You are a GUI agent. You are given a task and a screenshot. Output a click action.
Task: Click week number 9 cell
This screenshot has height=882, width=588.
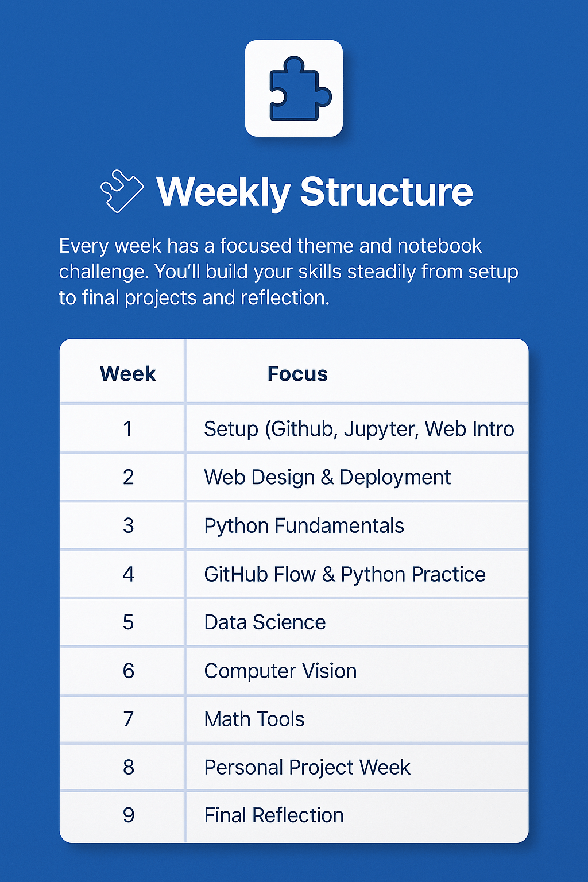pyautogui.click(x=128, y=815)
